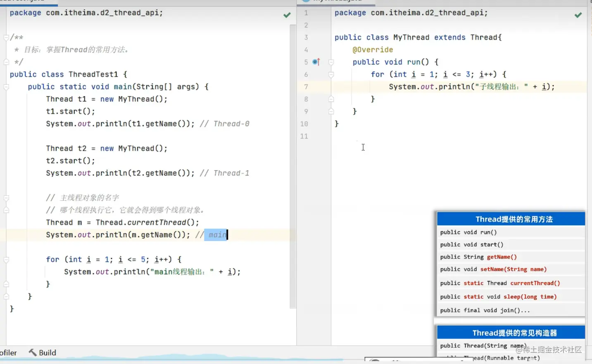Click 'public void start()' row in methods table

click(x=511, y=245)
